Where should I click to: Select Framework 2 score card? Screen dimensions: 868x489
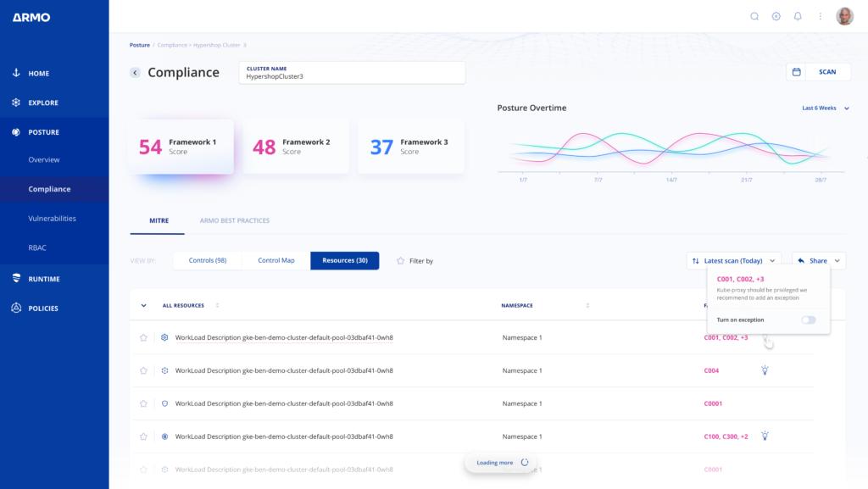coord(296,147)
